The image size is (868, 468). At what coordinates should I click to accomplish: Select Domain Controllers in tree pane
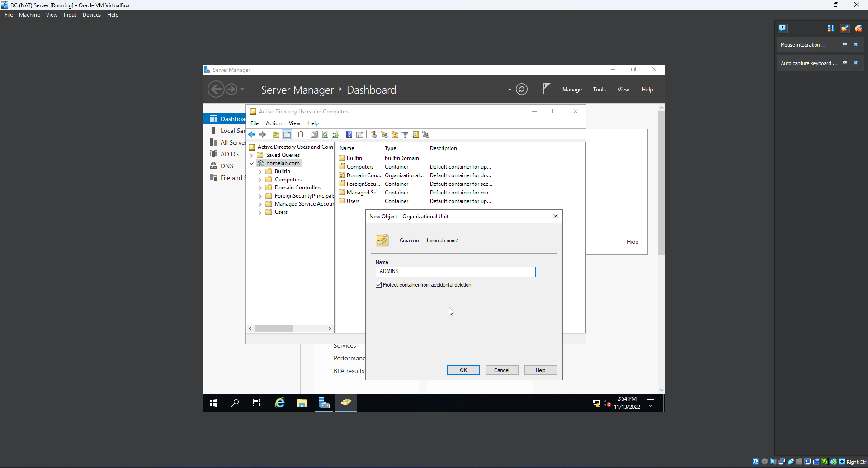pos(298,188)
